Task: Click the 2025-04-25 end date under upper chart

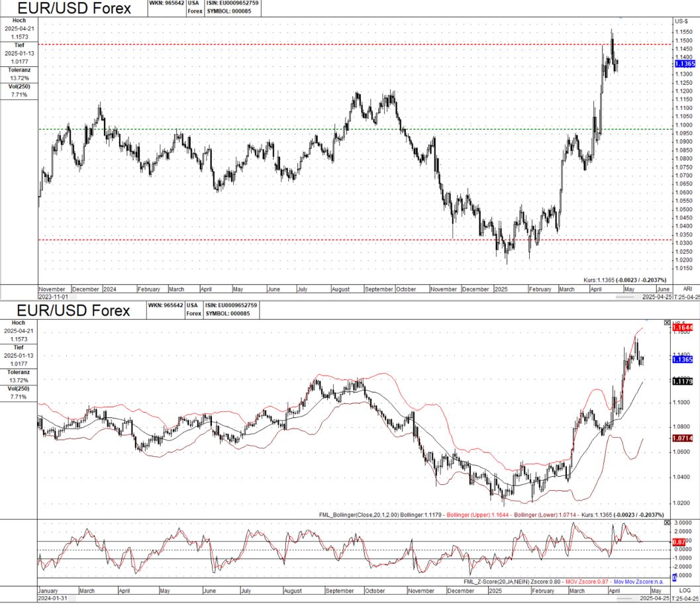Action: pos(657,297)
